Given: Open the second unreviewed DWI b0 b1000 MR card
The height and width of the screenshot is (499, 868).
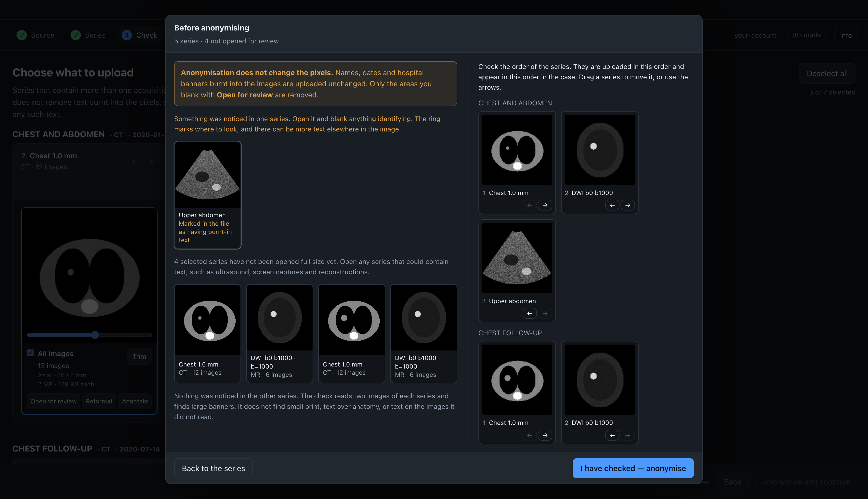Looking at the screenshot, I should [424, 333].
